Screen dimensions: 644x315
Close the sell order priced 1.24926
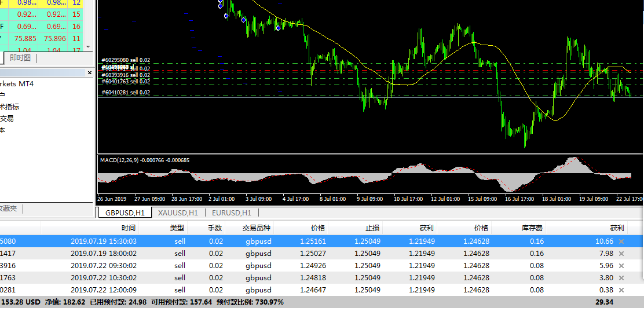pyautogui.click(x=621, y=266)
